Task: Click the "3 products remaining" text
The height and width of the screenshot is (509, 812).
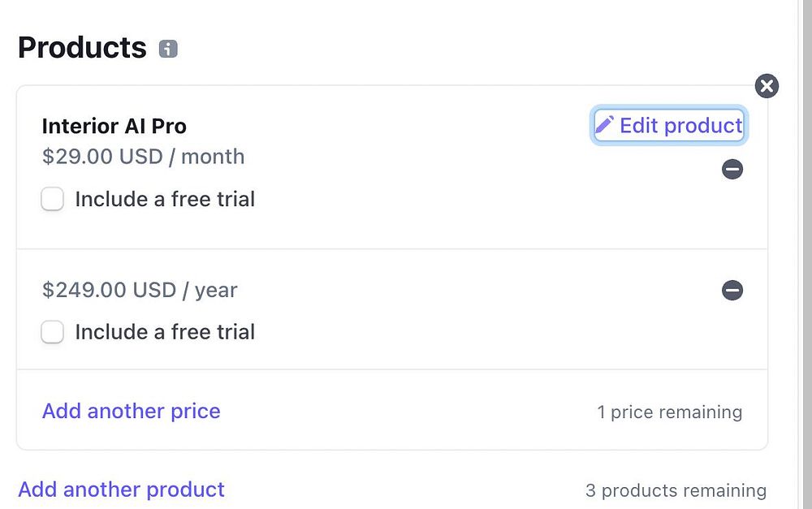Action: pyautogui.click(x=676, y=490)
